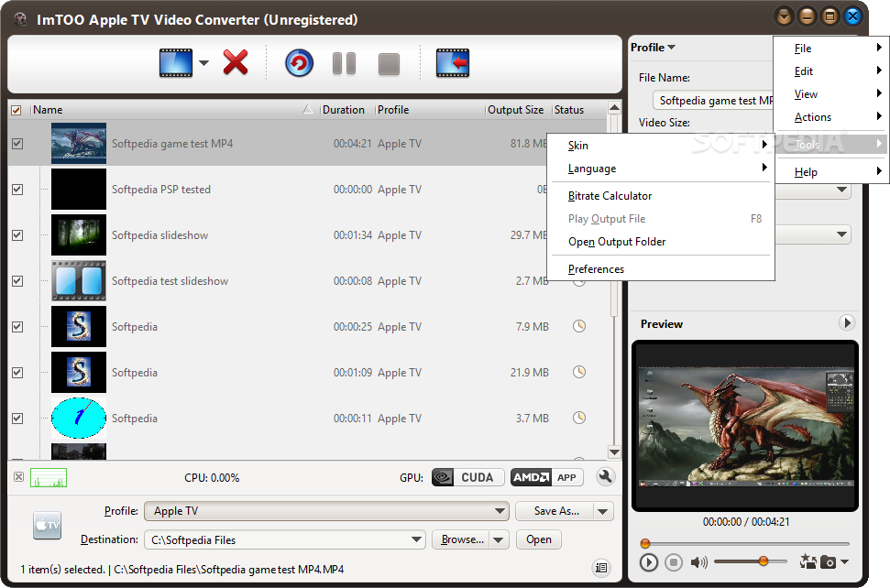Click the Pause toolbar icon
Image resolution: width=890 pixels, height=588 pixels.
(344, 63)
